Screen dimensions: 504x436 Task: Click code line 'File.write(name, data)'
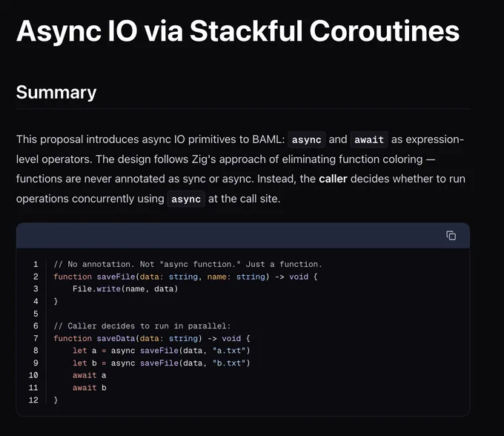125,288
